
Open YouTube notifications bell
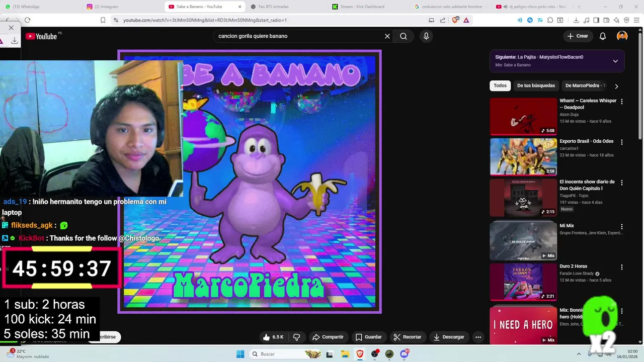603,36
